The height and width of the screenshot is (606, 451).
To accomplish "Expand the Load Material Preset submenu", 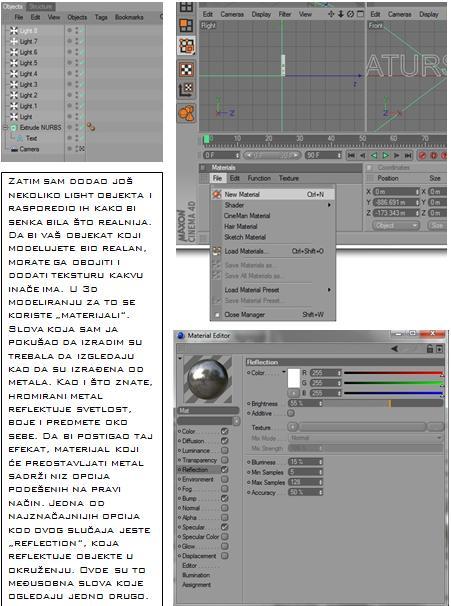I will coord(329,289).
